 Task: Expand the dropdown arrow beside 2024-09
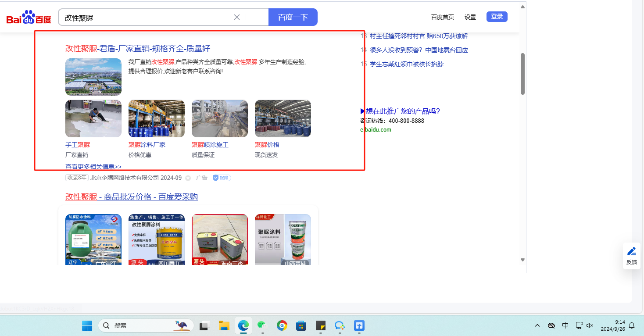188,178
